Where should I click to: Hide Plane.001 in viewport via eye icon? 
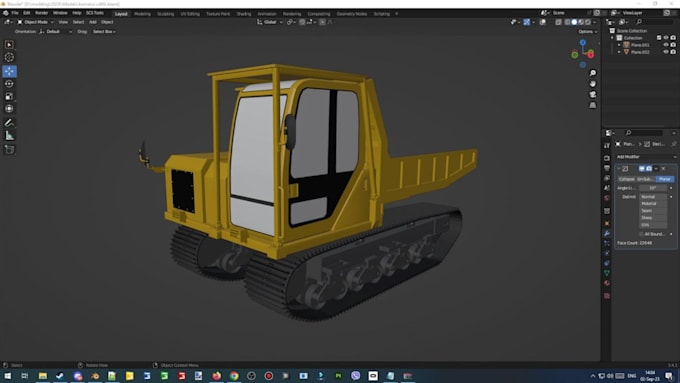[666, 45]
